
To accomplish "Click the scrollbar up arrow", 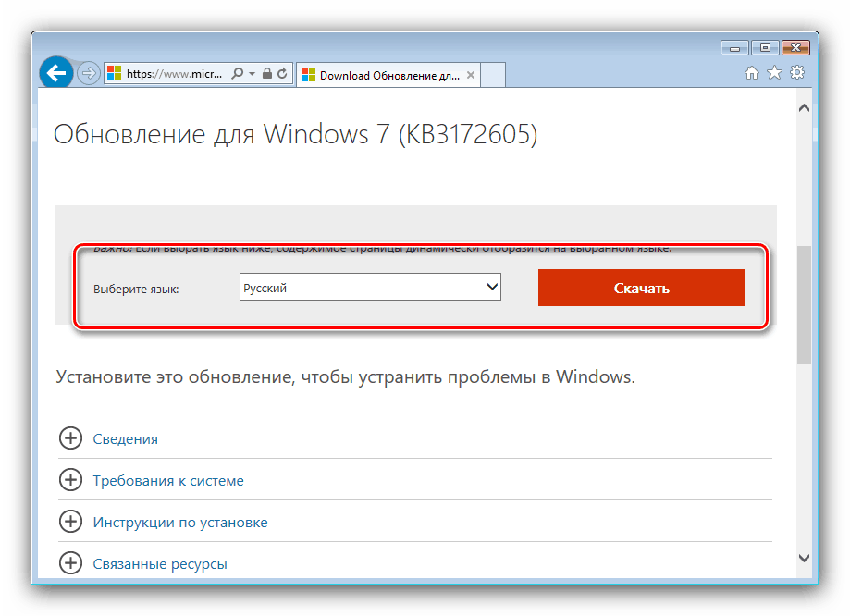I will click(805, 108).
